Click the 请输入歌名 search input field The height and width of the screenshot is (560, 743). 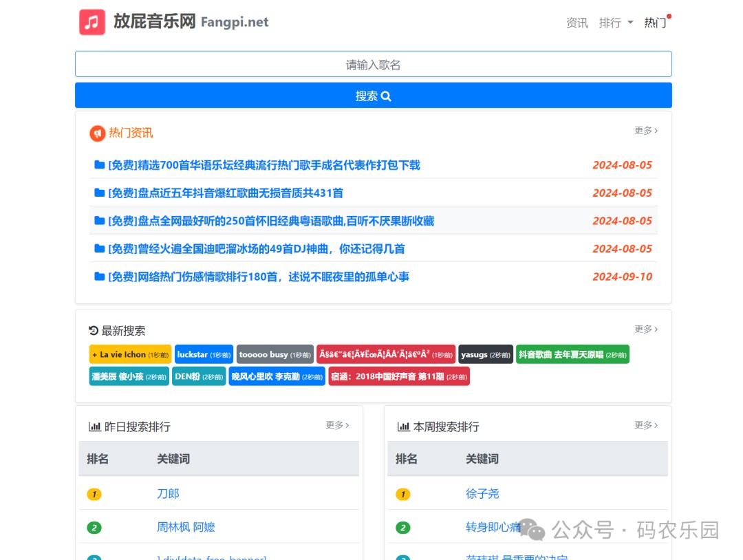[374, 64]
